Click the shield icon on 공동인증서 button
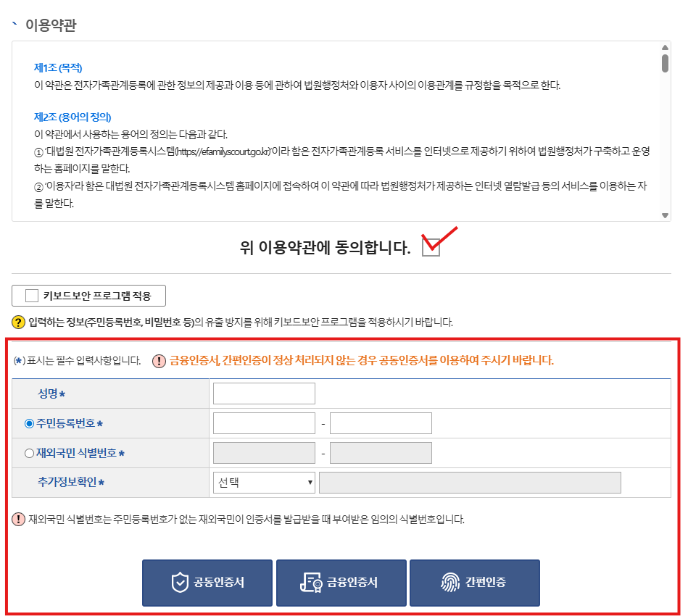688x616 pixels. point(180,583)
